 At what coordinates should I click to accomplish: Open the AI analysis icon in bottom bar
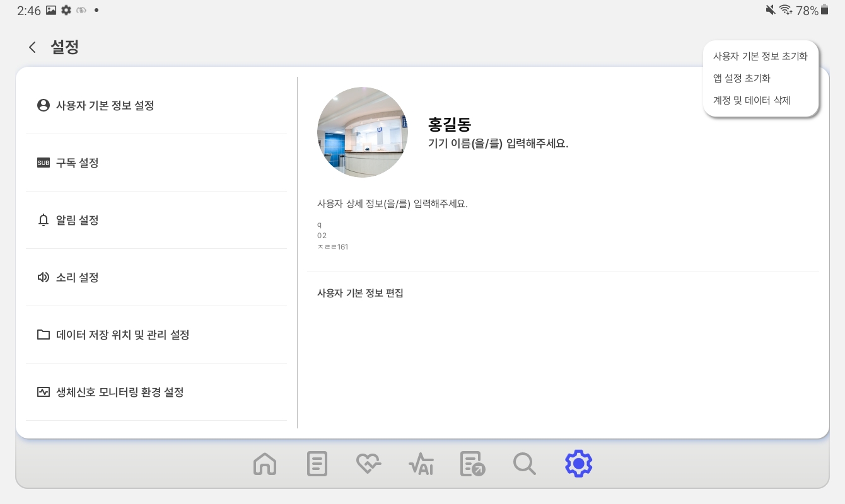tap(421, 464)
